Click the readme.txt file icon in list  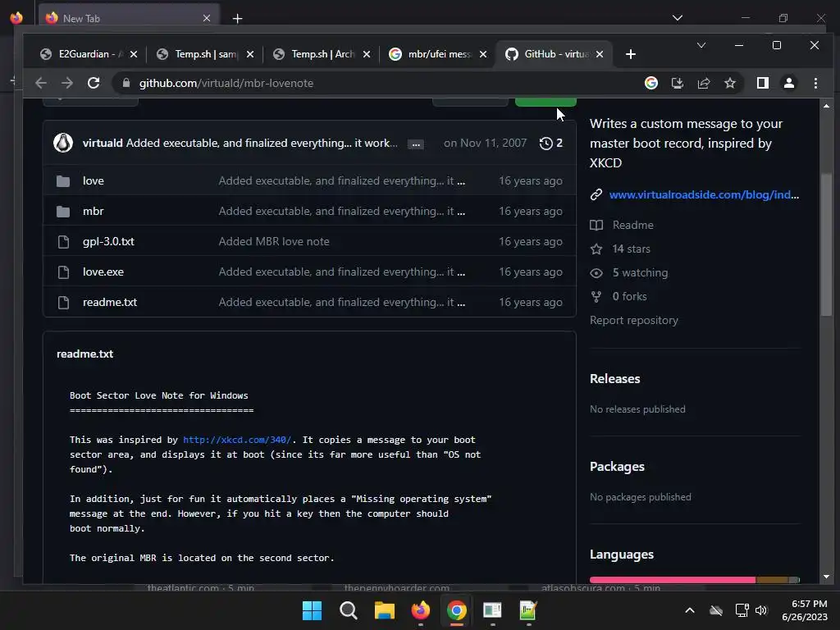coord(63,303)
